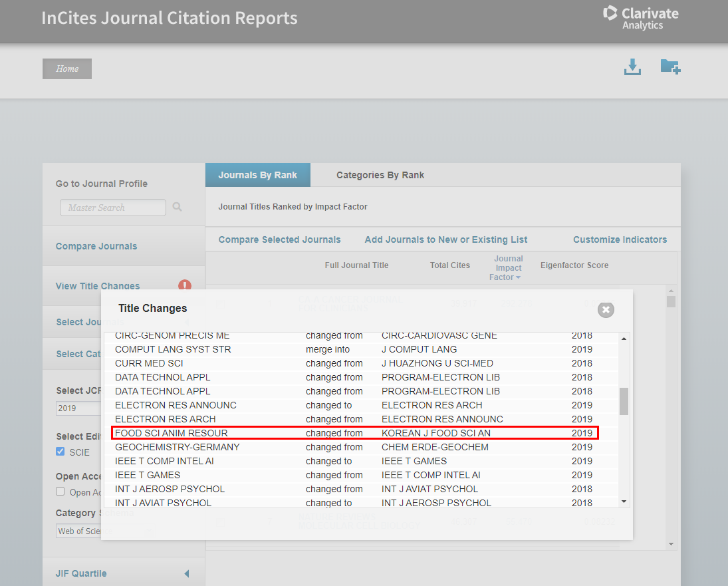Click the J COMPUT LANG title cell

coord(419,349)
